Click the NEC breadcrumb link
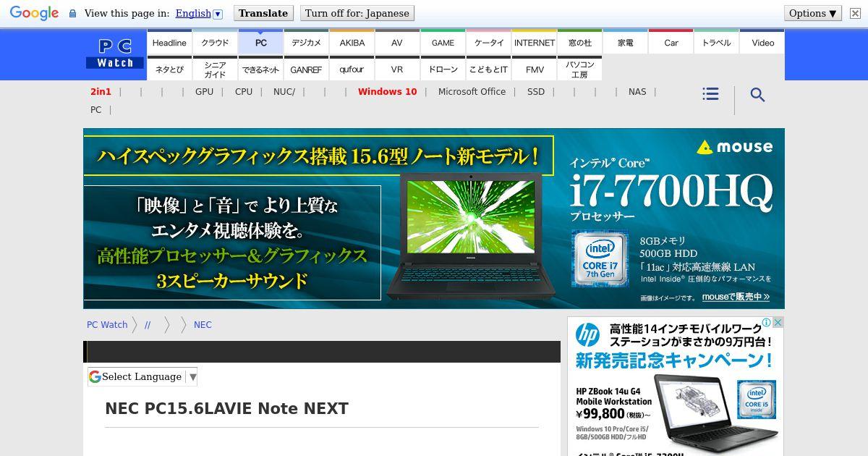This screenshot has width=868, height=456. (x=203, y=325)
